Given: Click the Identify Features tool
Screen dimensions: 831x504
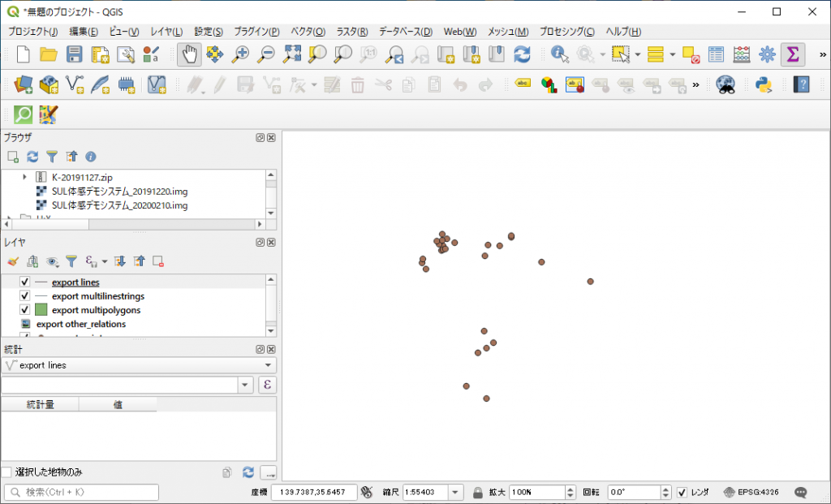Looking at the screenshot, I should pos(560,54).
